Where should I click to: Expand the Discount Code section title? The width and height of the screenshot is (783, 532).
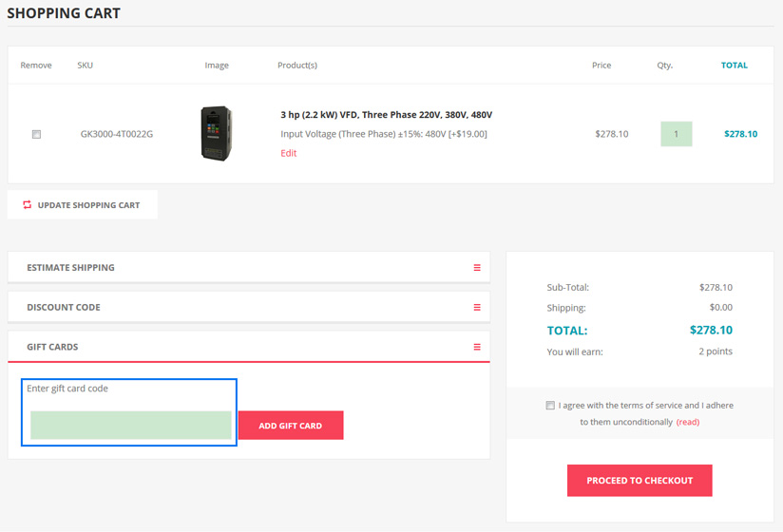coord(63,308)
